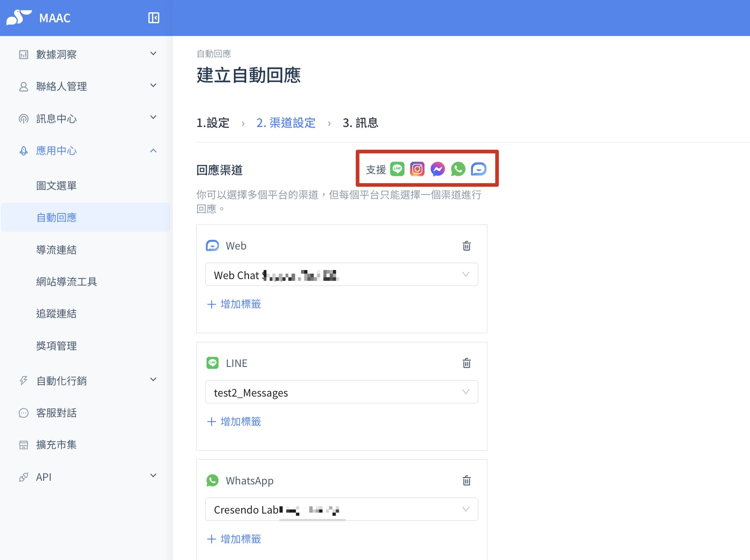Click the Instagram icon in 支援 row
750x560 pixels.
pos(417,169)
